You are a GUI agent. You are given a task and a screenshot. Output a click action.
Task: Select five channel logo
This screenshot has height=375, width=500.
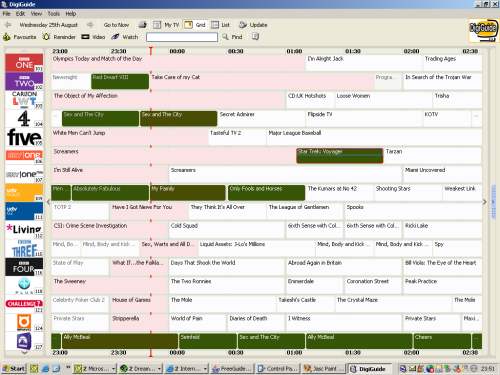coord(24,137)
